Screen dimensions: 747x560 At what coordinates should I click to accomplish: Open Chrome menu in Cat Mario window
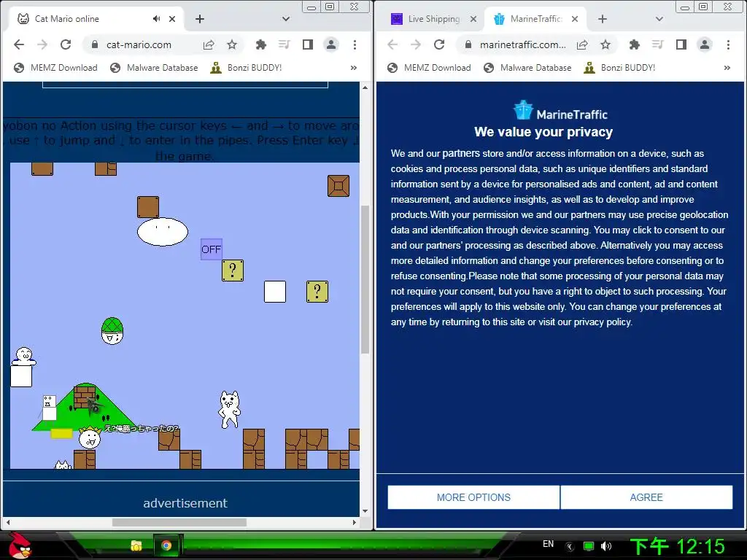pos(355,44)
